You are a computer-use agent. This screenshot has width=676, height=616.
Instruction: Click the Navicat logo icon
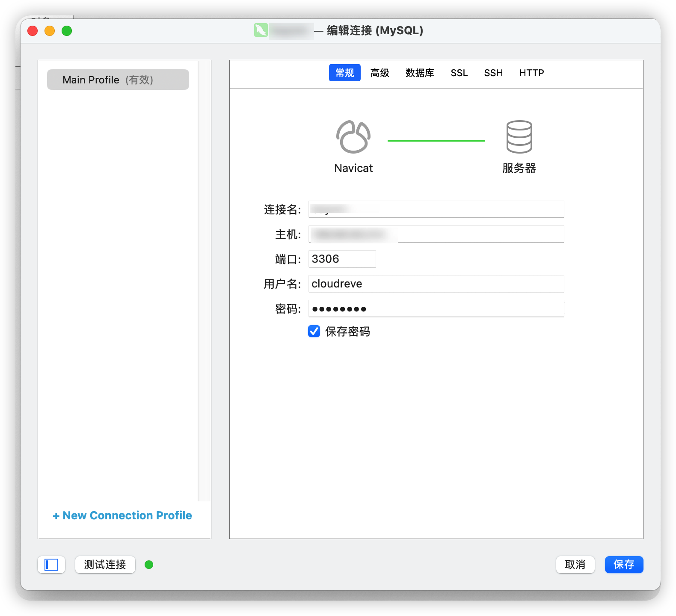pos(353,137)
